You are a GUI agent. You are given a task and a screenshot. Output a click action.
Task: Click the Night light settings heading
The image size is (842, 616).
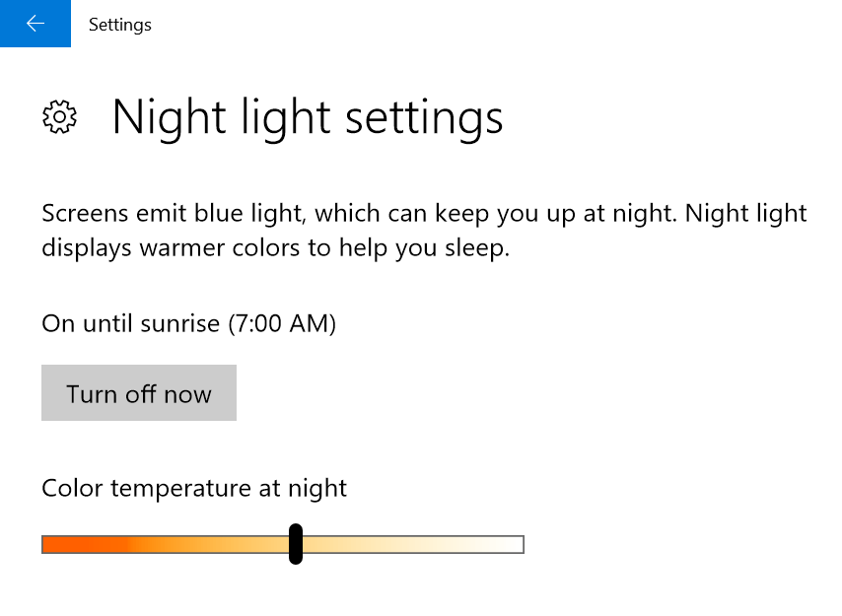[x=308, y=116]
